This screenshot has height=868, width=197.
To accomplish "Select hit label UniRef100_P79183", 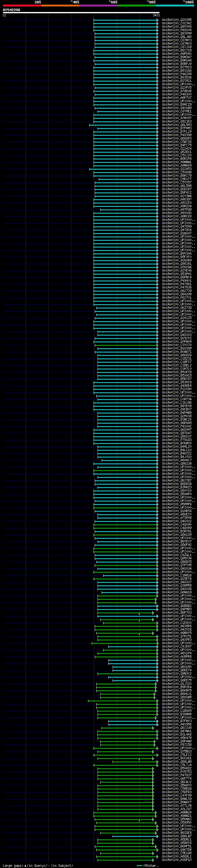I will pyautogui.click(x=177, y=440).
